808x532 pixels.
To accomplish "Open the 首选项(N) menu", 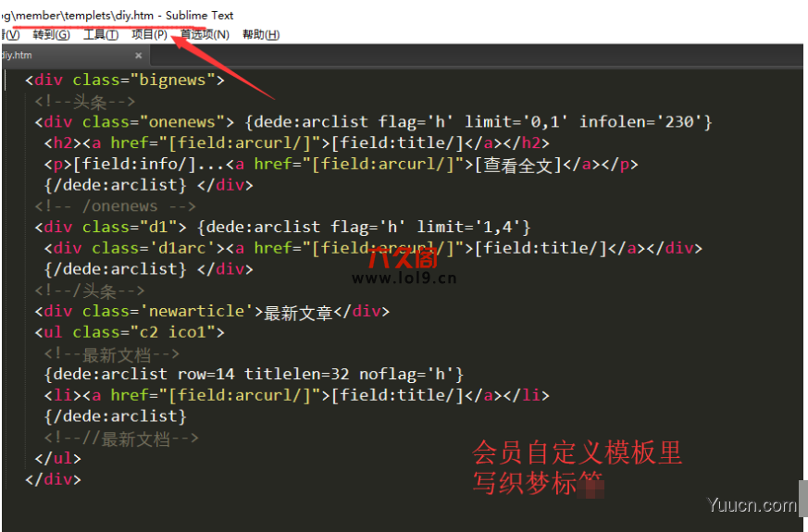I will [x=205, y=35].
